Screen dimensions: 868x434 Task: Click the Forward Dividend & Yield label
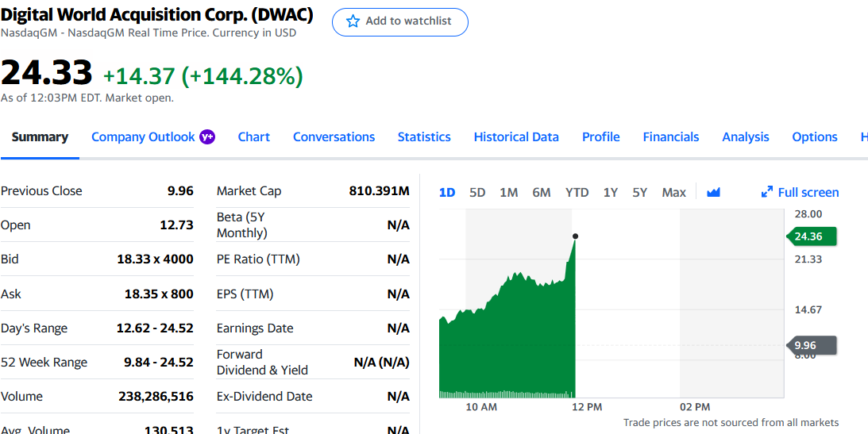point(262,362)
